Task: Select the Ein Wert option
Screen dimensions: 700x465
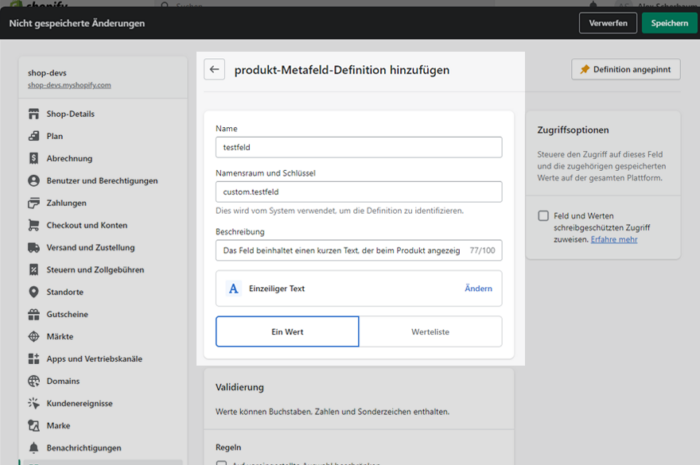Action: coord(287,331)
